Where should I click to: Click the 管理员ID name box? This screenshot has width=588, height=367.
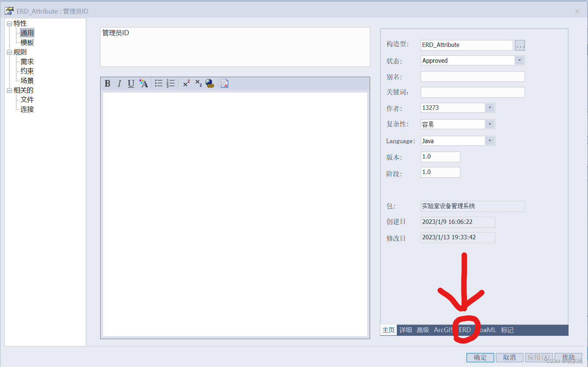[x=235, y=47]
